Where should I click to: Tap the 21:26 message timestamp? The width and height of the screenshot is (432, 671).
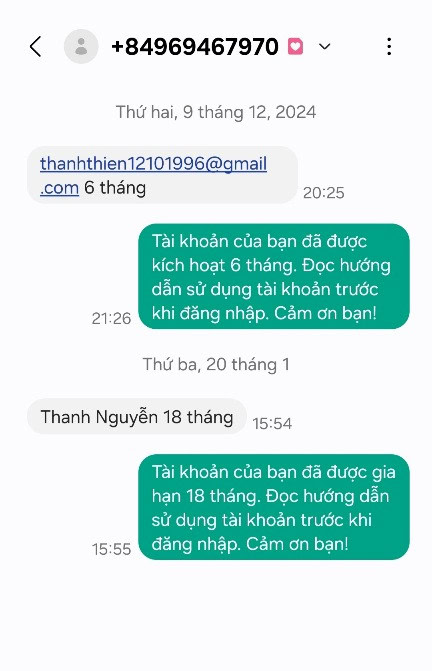pos(111,318)
